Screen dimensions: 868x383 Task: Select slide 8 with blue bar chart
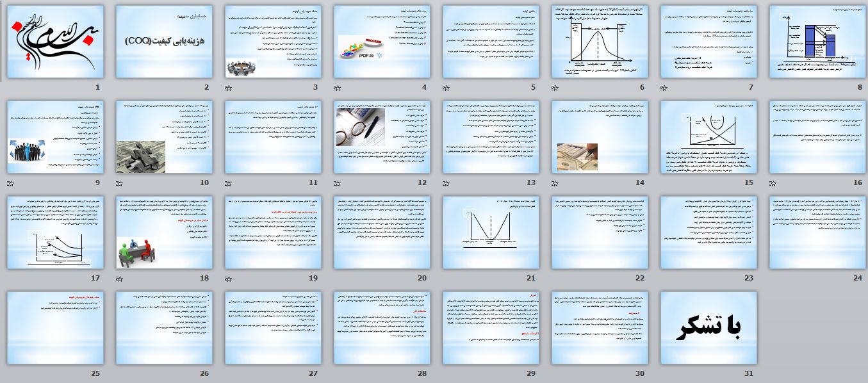[817, 42]
